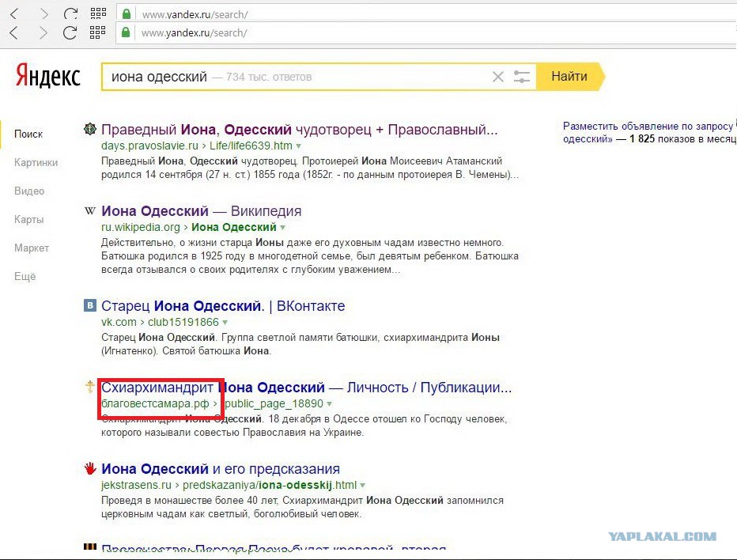Expand dropdown arrow after ru.wikipedia.org path
The image size is (737, 560).
[282, 228]
